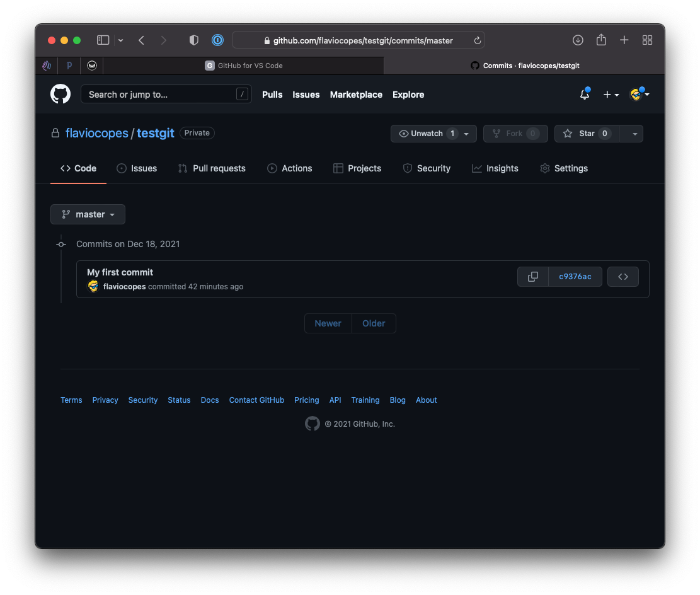Viewport: 700px width, 595px height.
Task: Focus the Search or jump to field
Action: (161, 95)
